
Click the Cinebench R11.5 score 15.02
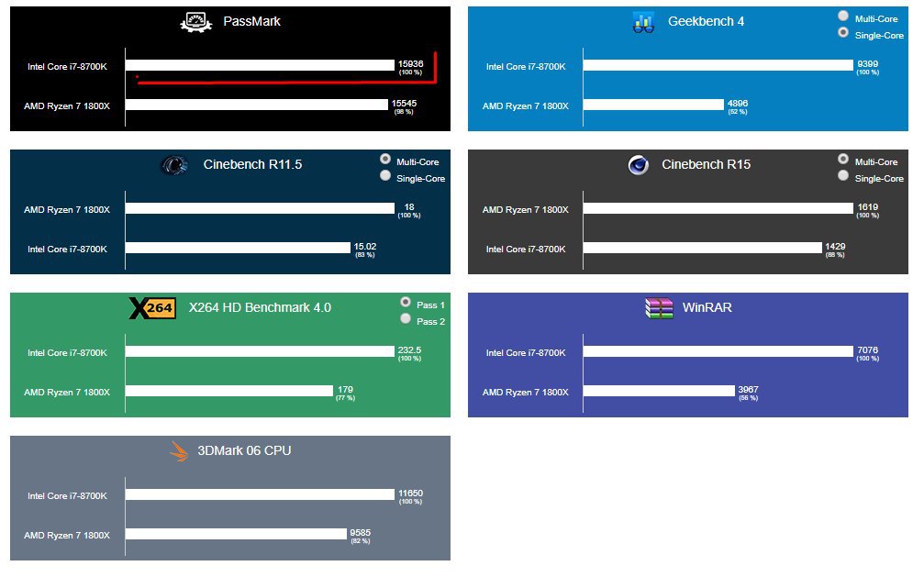[365, 247]
